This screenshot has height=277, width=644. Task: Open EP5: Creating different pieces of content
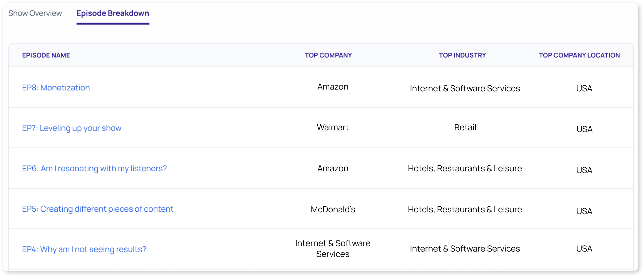(98, 209)
